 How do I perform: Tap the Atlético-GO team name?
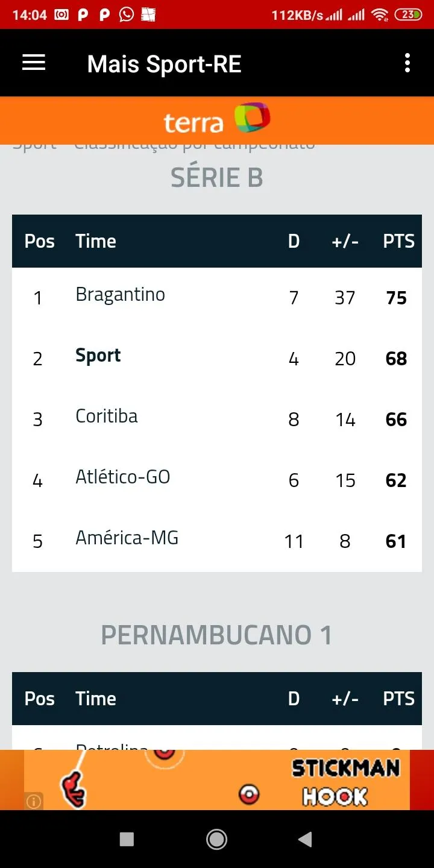pos(123,477)
